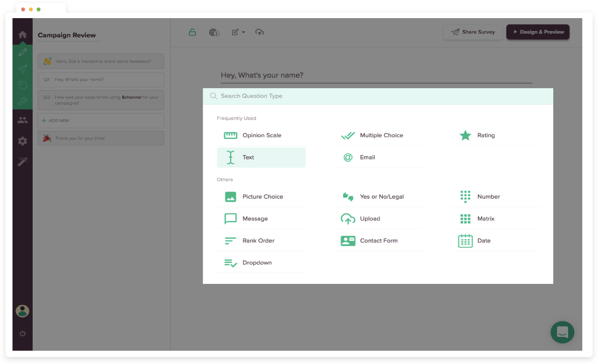Screen dimensions: 598x364
Task: Expand the edit mode dropdown arrow in toolbar
Action: coord(243,32)
